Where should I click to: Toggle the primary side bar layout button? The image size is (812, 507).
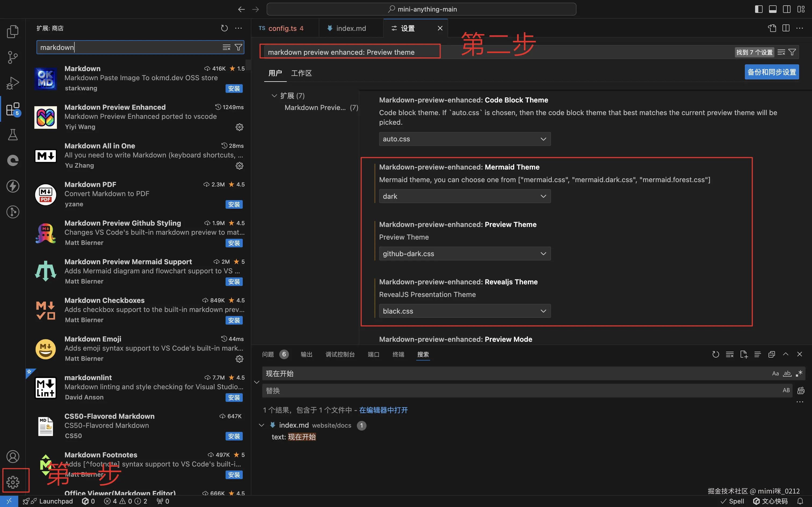point(759,9)
